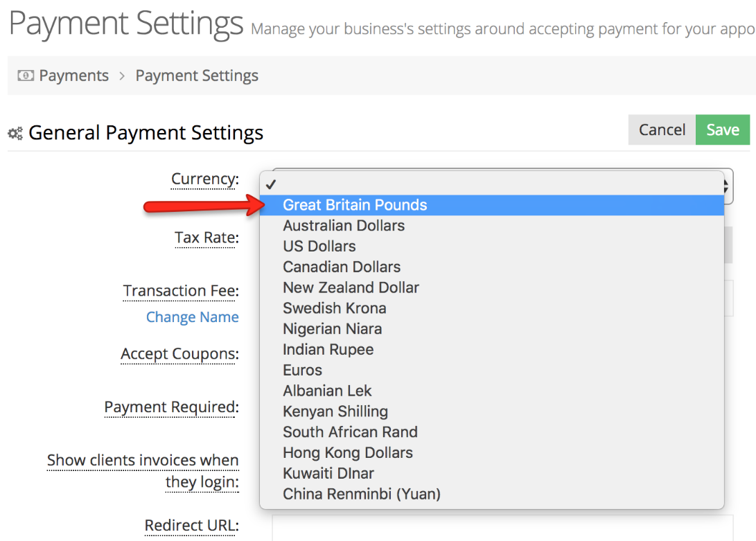Navigate to Payments via the breadcrumb

pyautogui.click(x=73, y=75)
